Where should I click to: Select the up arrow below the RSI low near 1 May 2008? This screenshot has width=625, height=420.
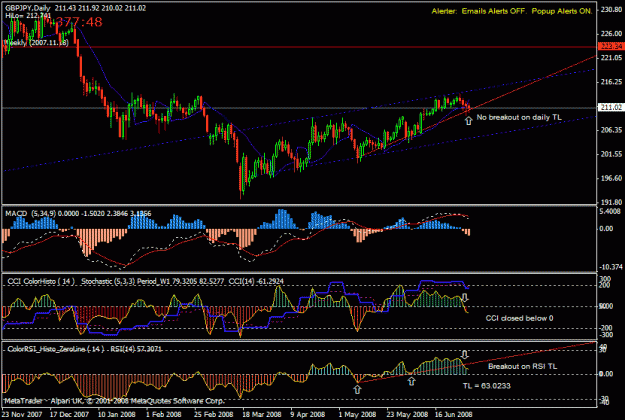pos(357,389)
